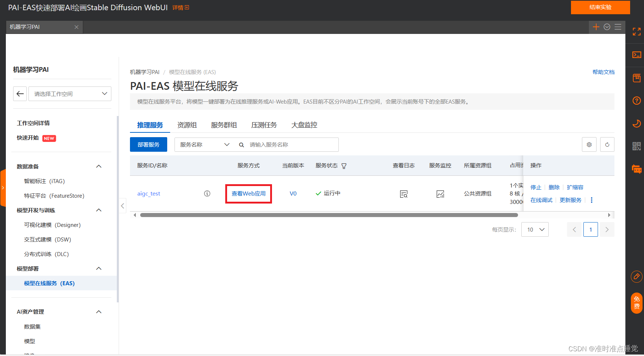This screenshot has height=356, width=644.
Task: Open the aigc_test service link
Action: click(149, 194)
